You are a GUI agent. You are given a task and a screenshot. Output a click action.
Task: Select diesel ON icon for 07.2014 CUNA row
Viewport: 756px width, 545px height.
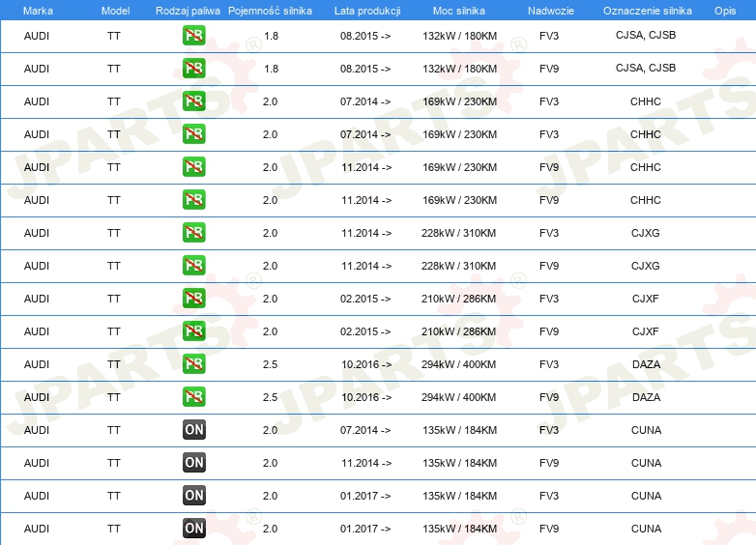(x=194, y=430)
